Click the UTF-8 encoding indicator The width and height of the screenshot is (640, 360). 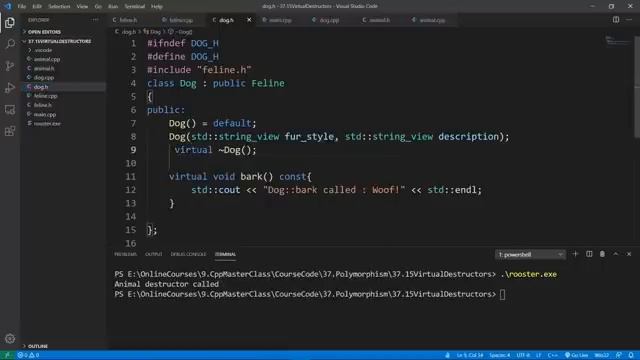pos(523,355)
